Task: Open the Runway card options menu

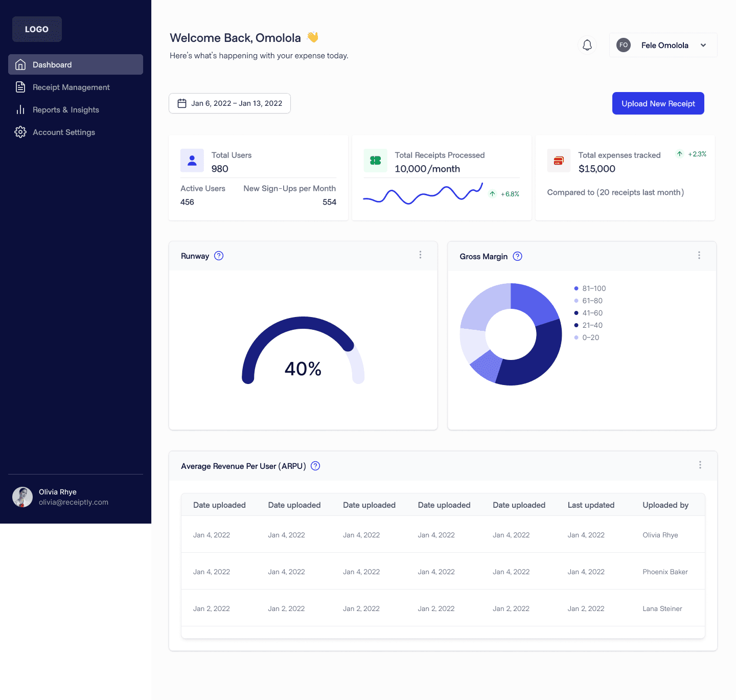Action: [x=420, y=255]
